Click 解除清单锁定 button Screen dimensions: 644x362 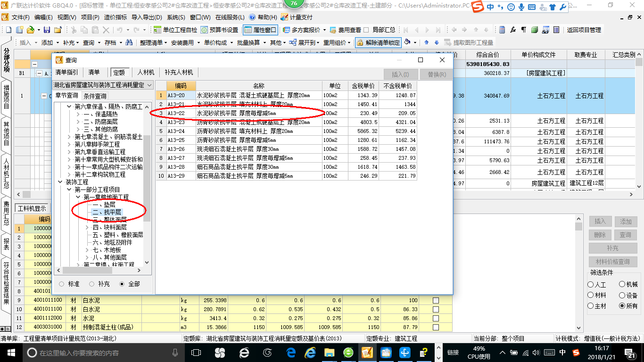tap(379, 42)
